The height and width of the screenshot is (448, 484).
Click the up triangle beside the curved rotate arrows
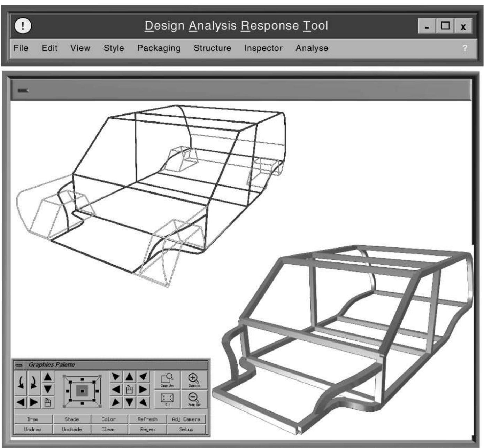(x=48, y=377)
